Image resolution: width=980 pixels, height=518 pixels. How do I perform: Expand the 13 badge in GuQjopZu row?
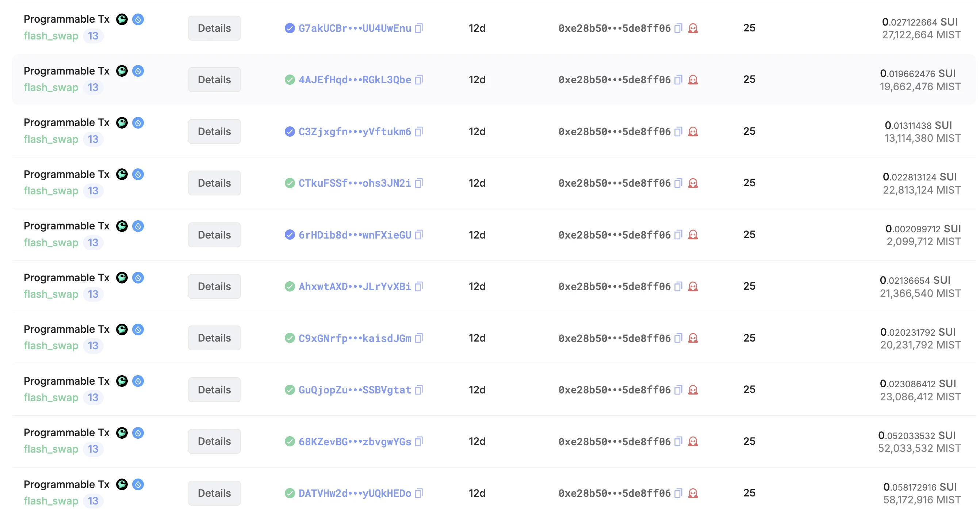click(93, 397)
